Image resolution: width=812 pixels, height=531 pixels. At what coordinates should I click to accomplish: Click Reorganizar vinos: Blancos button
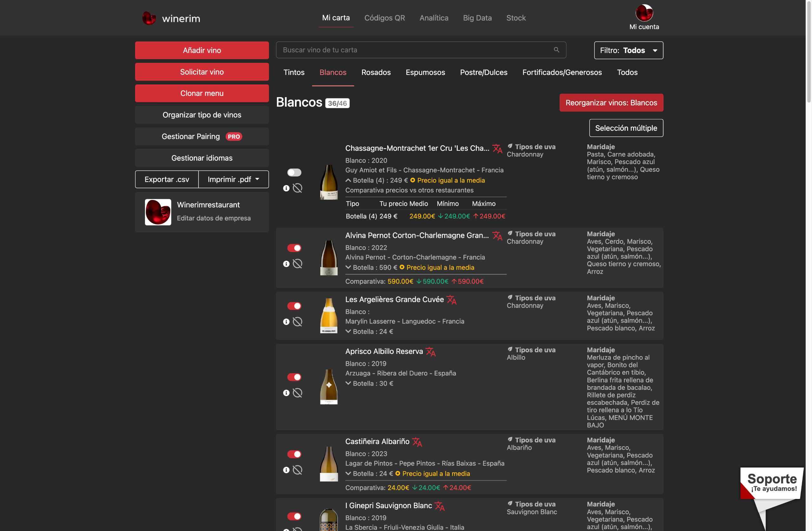pos(611,103)
